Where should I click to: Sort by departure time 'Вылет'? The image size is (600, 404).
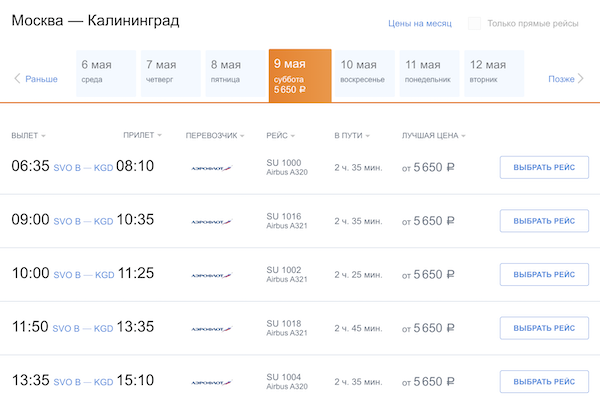click(28, 135)
